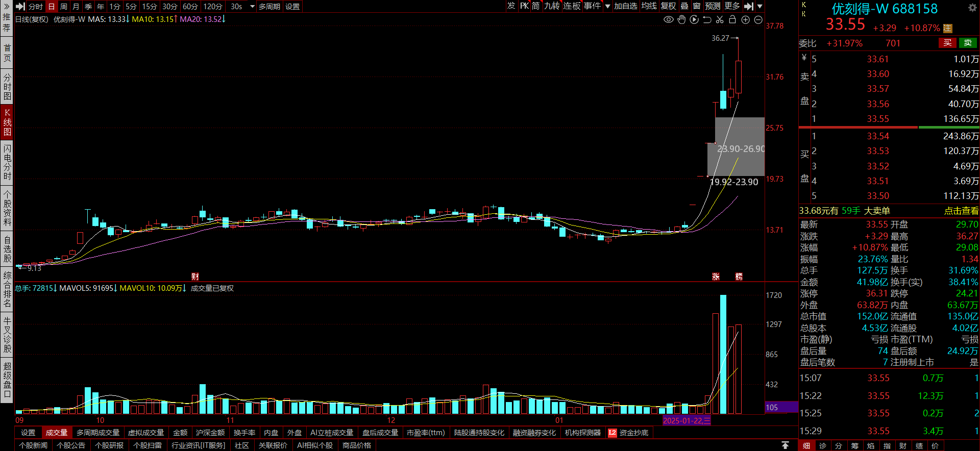The height and width of the screenshot is (451, 980).
Task: Switch to the 分时 intraday period
Action: [36, 7]
